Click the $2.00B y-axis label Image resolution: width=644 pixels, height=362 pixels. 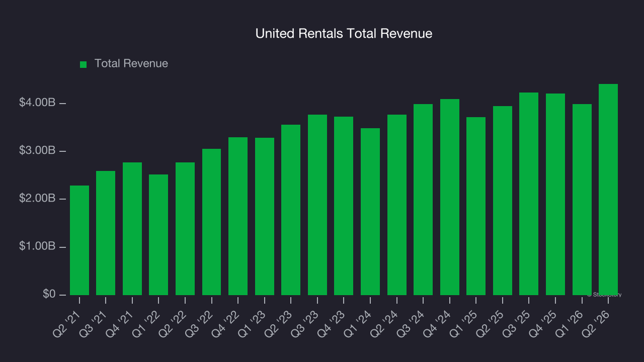[x=37, y=199]
